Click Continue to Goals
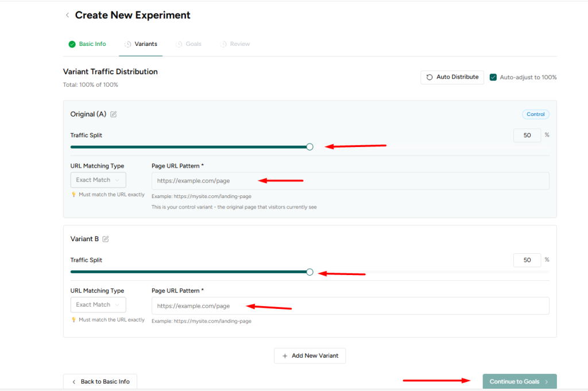Image resolution: width=588 pixels, height=391 pixels. point(519,381)
